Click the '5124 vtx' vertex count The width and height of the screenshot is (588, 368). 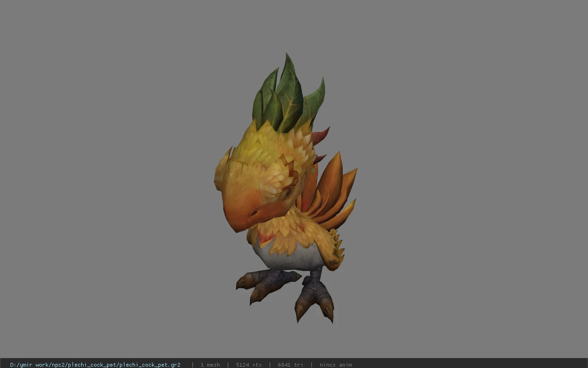click(x=249, y=365)
